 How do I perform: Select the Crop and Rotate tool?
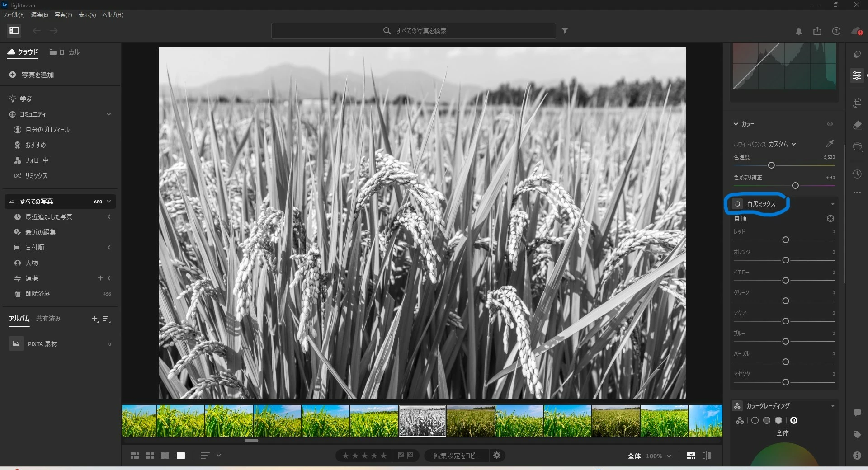tap(857, 103)
